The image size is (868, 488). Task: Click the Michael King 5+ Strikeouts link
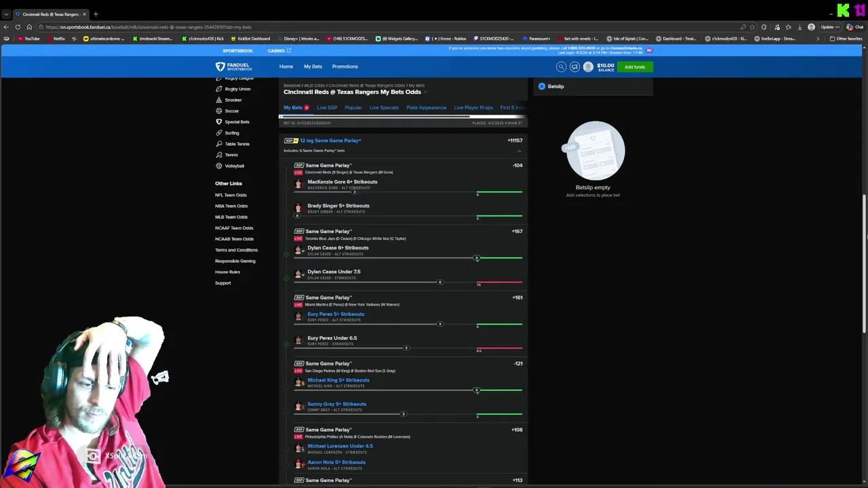click(x=338, y=380)
